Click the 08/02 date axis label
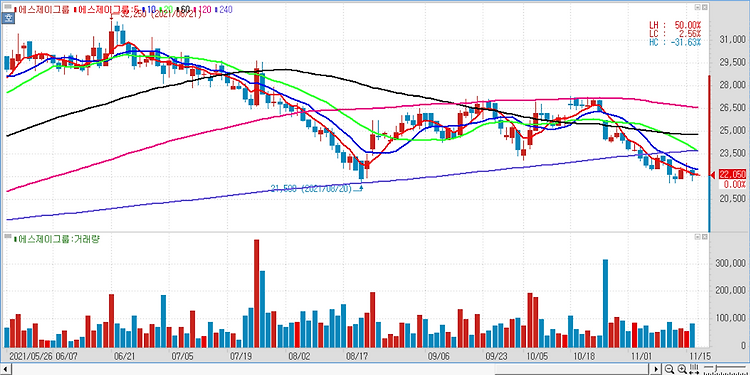750x375 pixels. pyautogui.click(x=300, y=356)
